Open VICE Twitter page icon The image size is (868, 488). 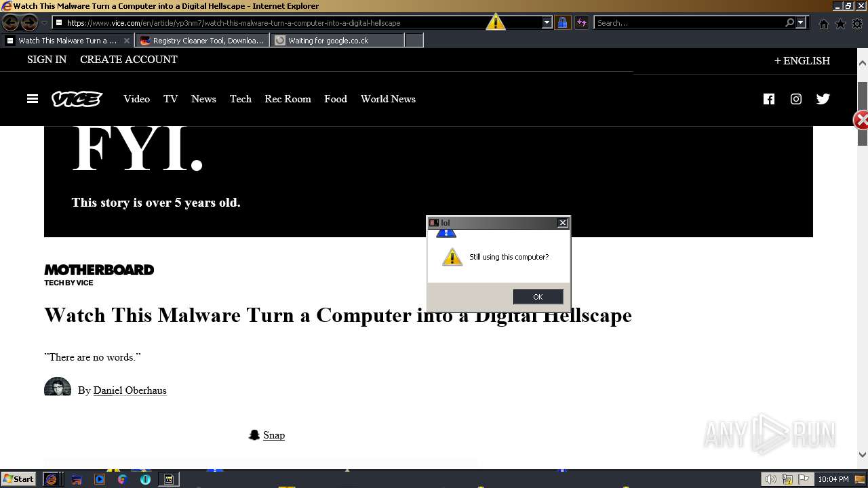tap(823, 99)
